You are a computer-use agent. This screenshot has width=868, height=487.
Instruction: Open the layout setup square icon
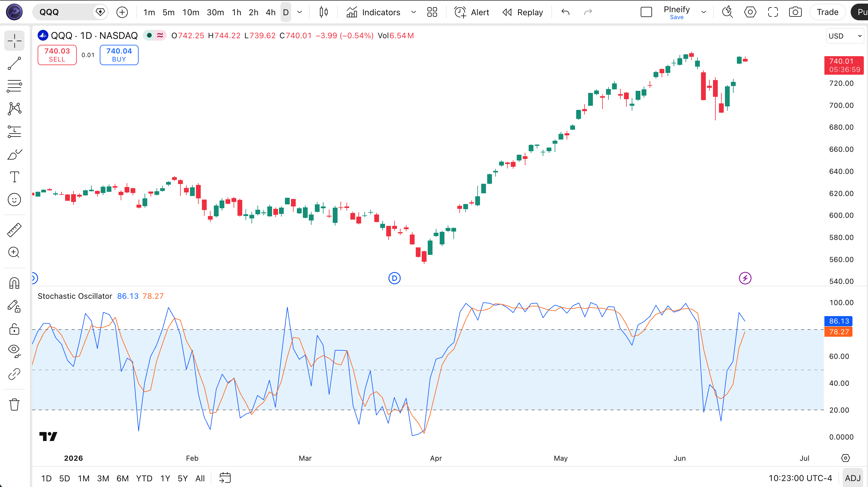click(x=646, y=12)
